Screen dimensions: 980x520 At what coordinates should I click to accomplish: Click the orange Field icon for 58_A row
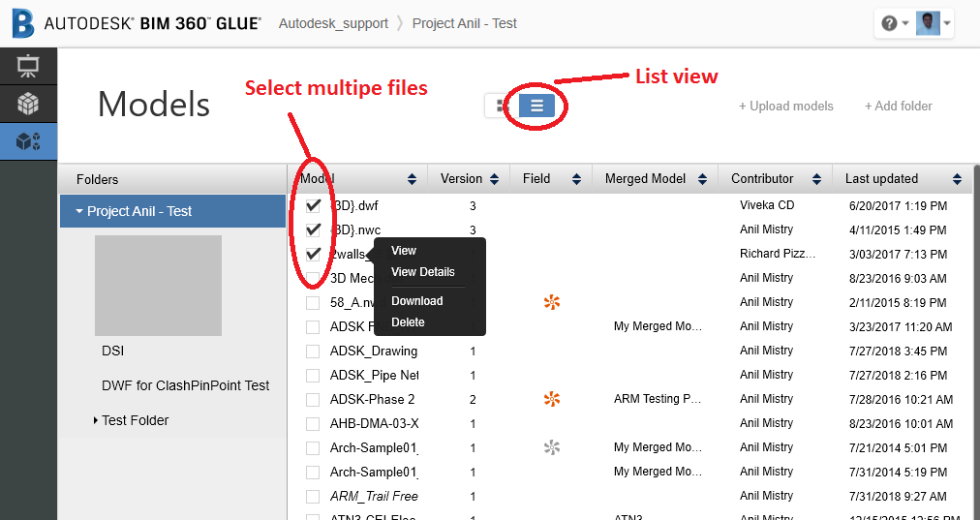[552, 302]
